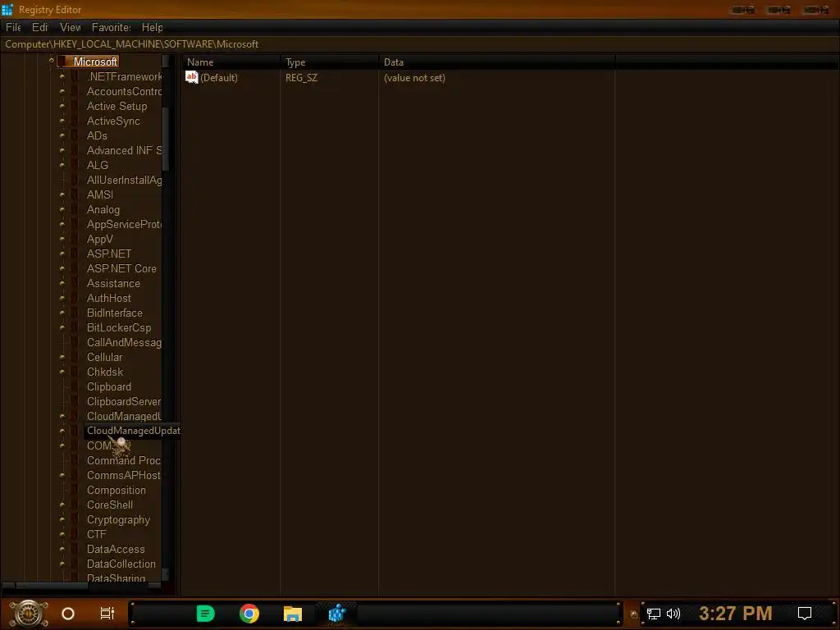Select the AppServiceProtocols key
Image resolution: width=840 pixels, height=630 pixels.
(124, 225)
